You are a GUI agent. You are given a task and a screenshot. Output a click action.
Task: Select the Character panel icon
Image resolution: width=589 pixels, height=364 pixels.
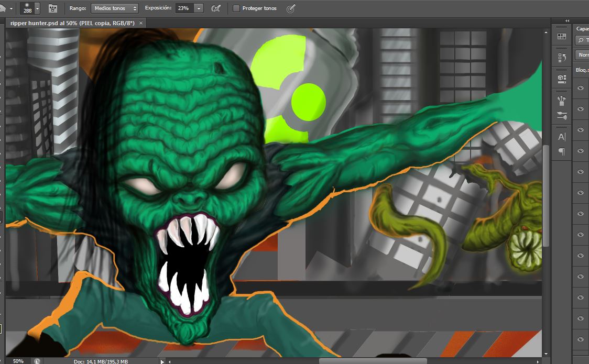click(561, 136)
